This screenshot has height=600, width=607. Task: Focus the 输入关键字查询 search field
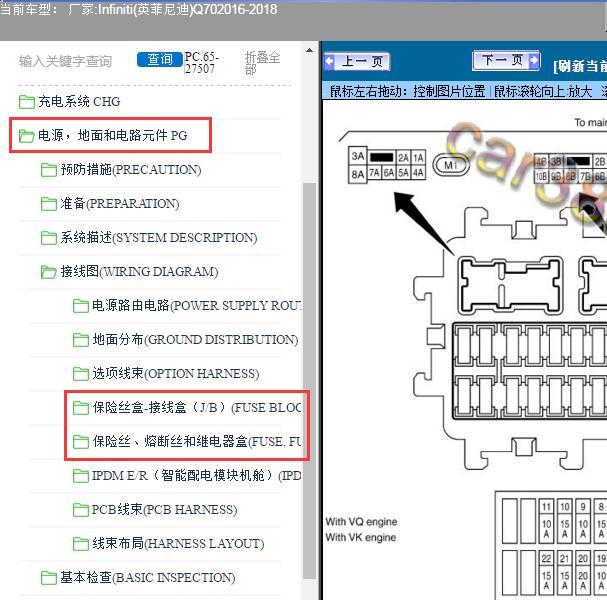(x=66, y=61)
